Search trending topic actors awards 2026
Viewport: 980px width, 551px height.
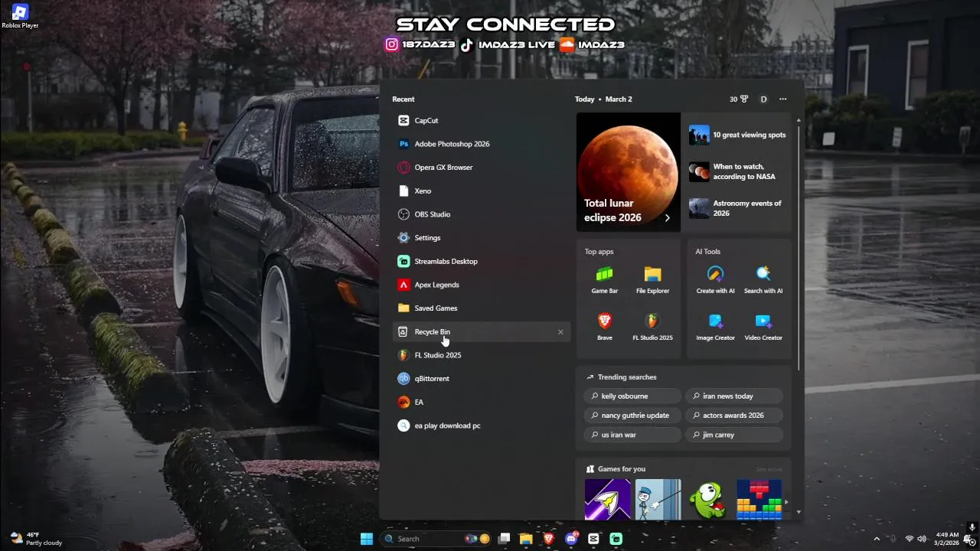[734, 416]
